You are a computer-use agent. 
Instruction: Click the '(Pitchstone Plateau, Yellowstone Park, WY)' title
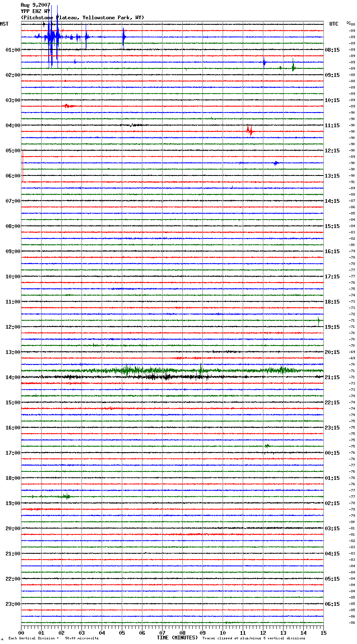[82, 18]
